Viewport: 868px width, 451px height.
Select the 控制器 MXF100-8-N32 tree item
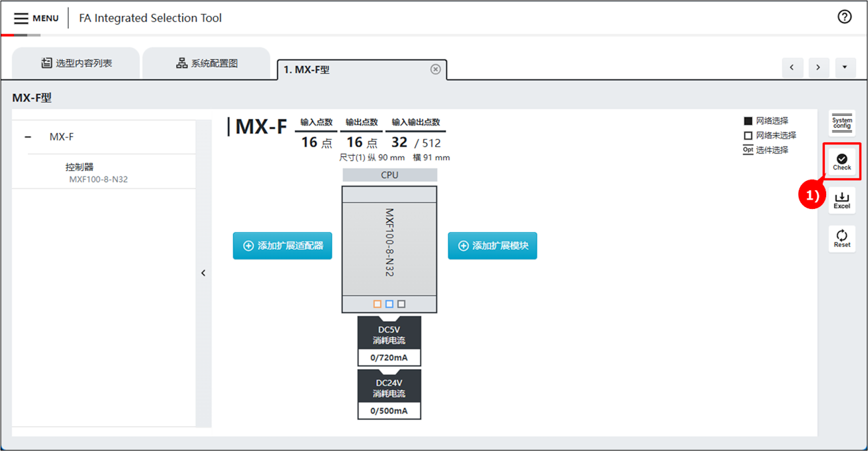[x=97, y=172]
